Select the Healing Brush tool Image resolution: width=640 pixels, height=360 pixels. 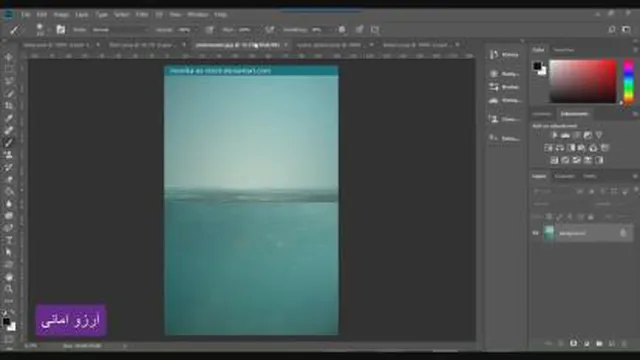[x=9, y=131]
